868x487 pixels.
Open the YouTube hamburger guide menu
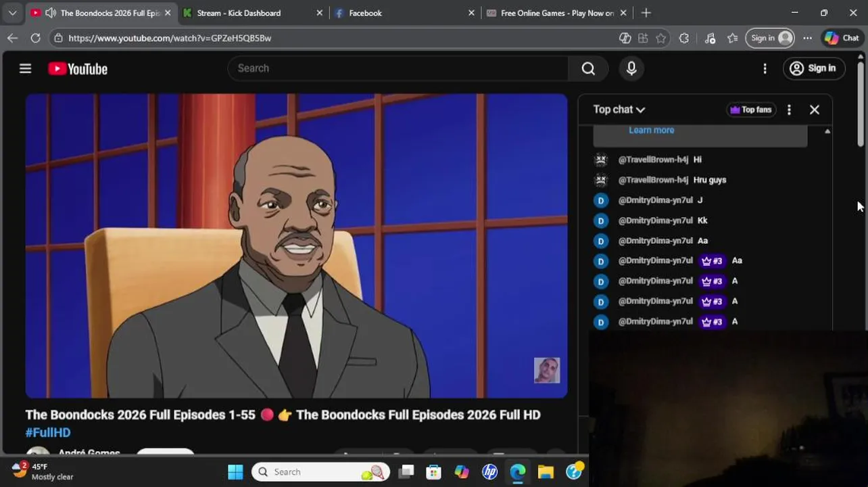coord(25,68)
